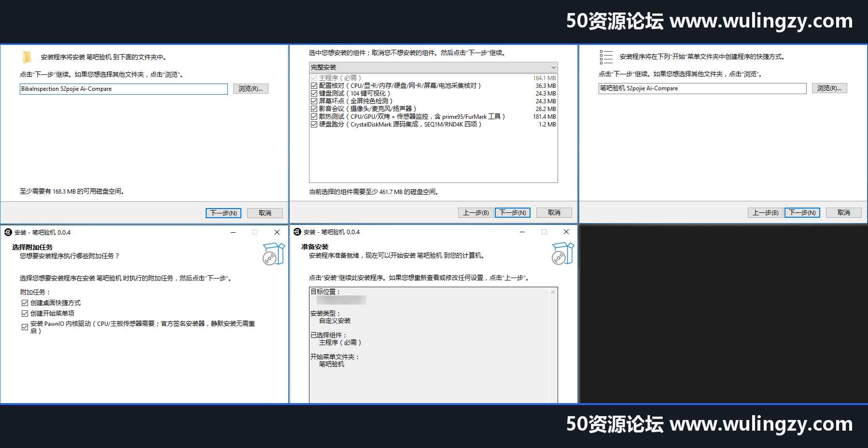Viewport: 868px width, 448px height.
Task: Toggle 创建开始菜单项 checkbox
Action: coord(25,313)
